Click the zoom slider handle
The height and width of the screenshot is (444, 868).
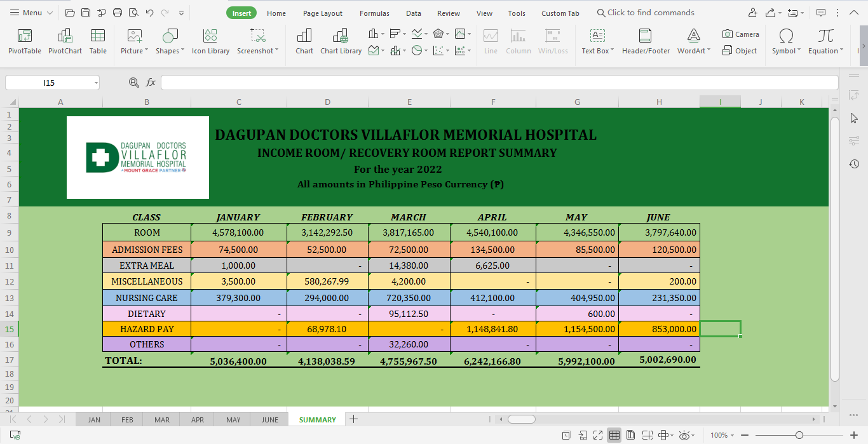click(x=799, y=435)
